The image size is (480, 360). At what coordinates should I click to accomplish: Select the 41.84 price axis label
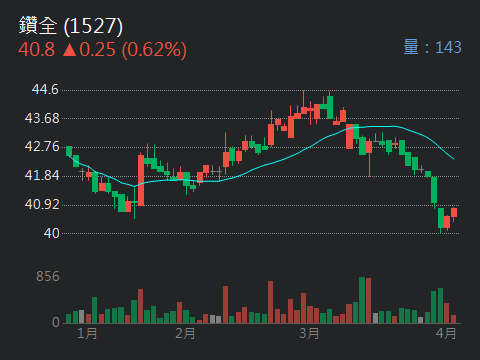(x=42, y=175)
